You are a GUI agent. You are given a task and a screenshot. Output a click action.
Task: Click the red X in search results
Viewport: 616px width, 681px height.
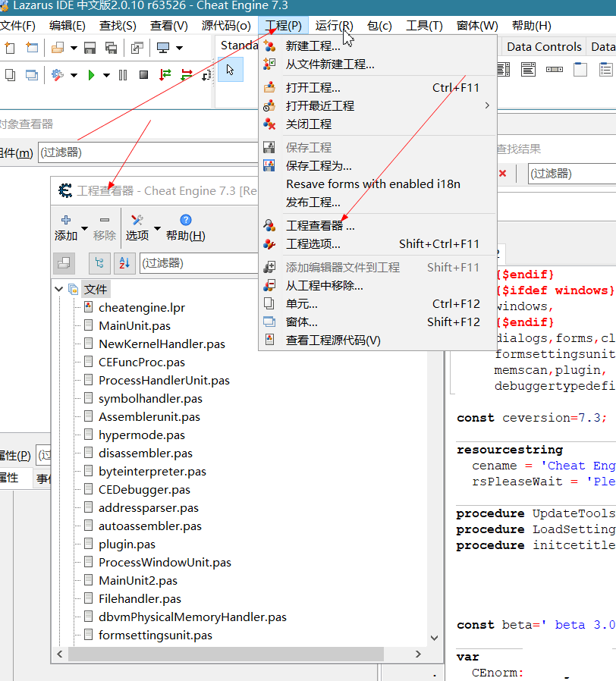(503, 174)
